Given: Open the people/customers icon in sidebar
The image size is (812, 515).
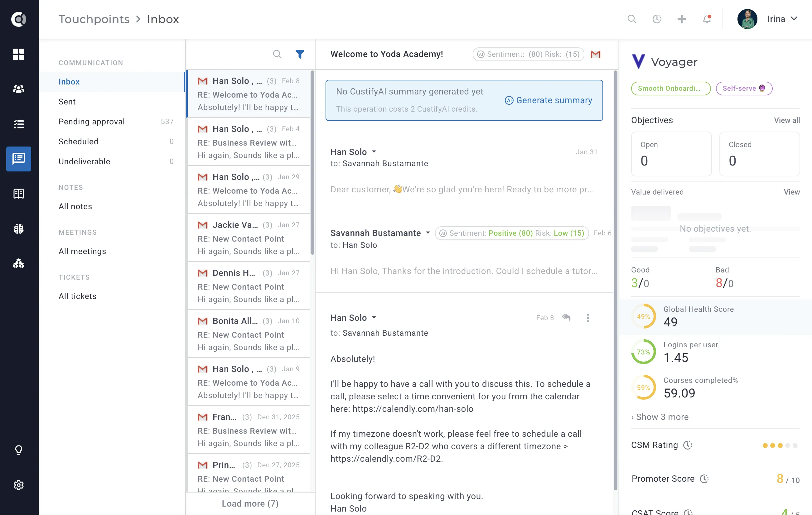Looking at the screenshot, I should point(18,89).
